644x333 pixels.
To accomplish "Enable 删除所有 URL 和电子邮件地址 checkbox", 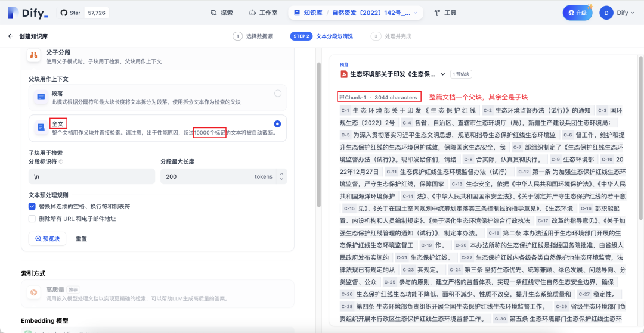I will [32, 219].
